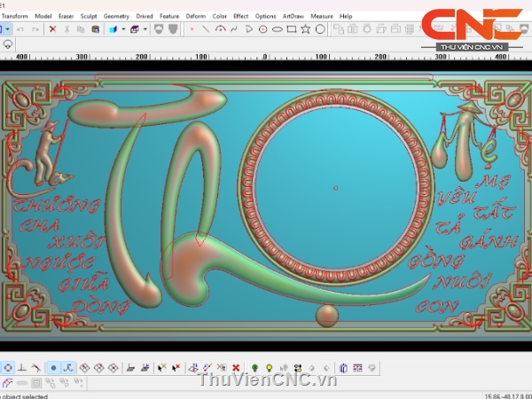Open the Measure menu
The height and width of the screenshot is (399, 532).
pos(321,16)
